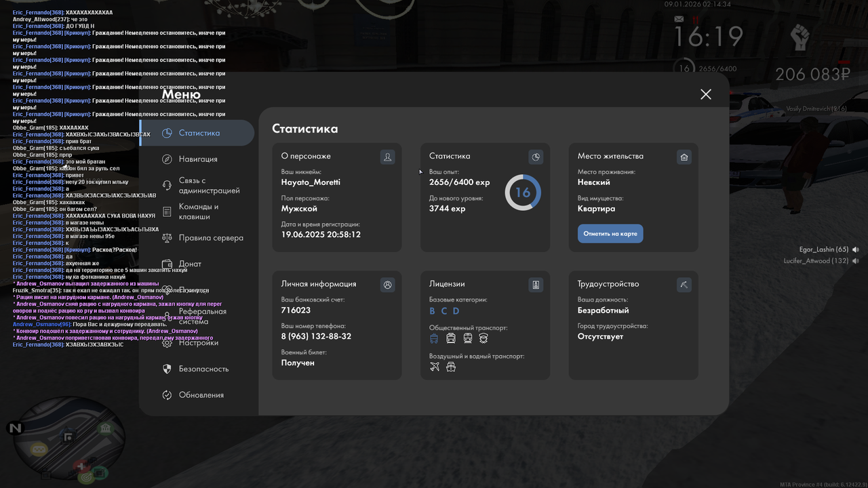Image resolution: width=868 pixels, height=488 pixels.
Task: Select the tram license icon
Action: 467,338
